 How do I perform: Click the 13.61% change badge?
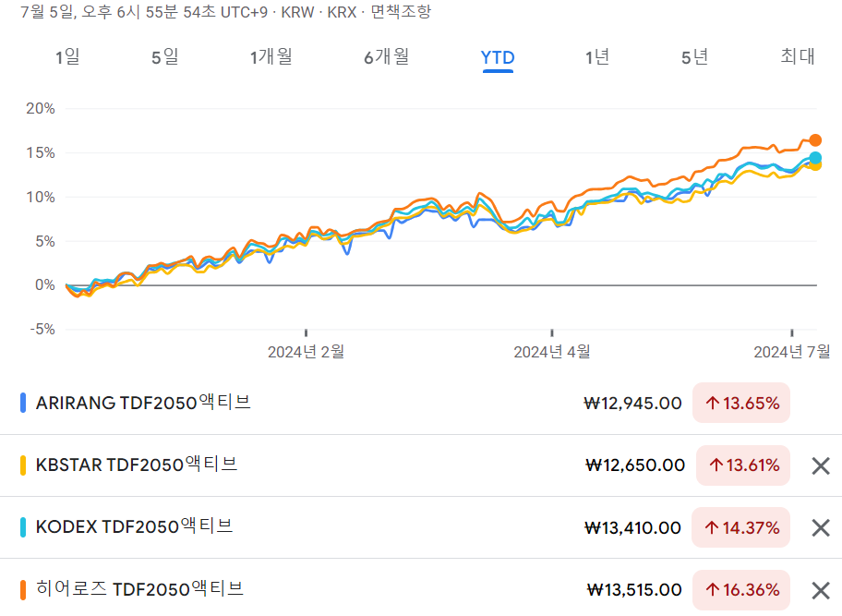pyautogui.click(x=742, y=465)
